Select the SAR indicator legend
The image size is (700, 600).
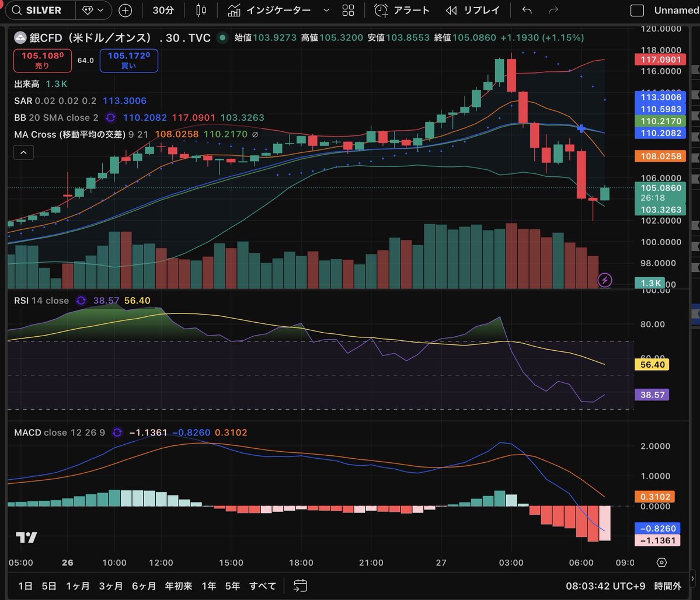pyautogui.click(x=55, y=101)
